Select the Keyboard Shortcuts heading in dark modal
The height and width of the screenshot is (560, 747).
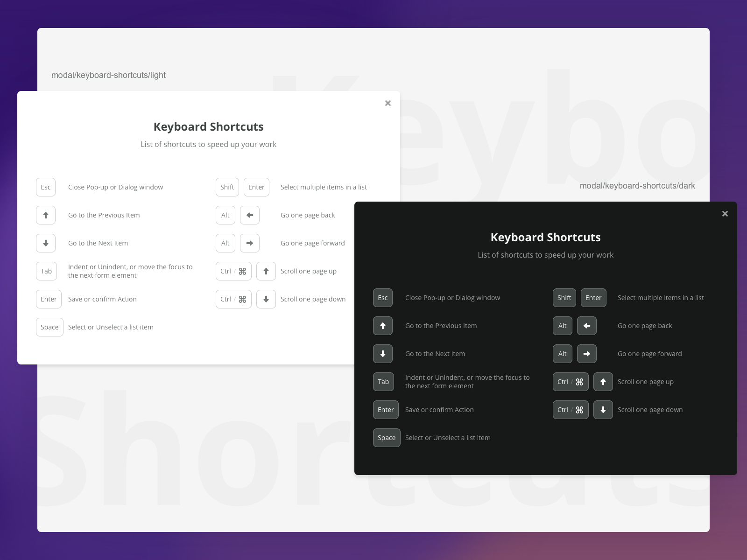point(545,237)
